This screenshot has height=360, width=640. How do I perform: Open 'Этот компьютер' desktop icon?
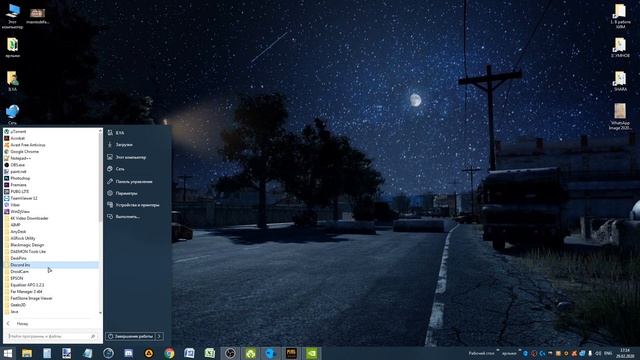[12, 16]
